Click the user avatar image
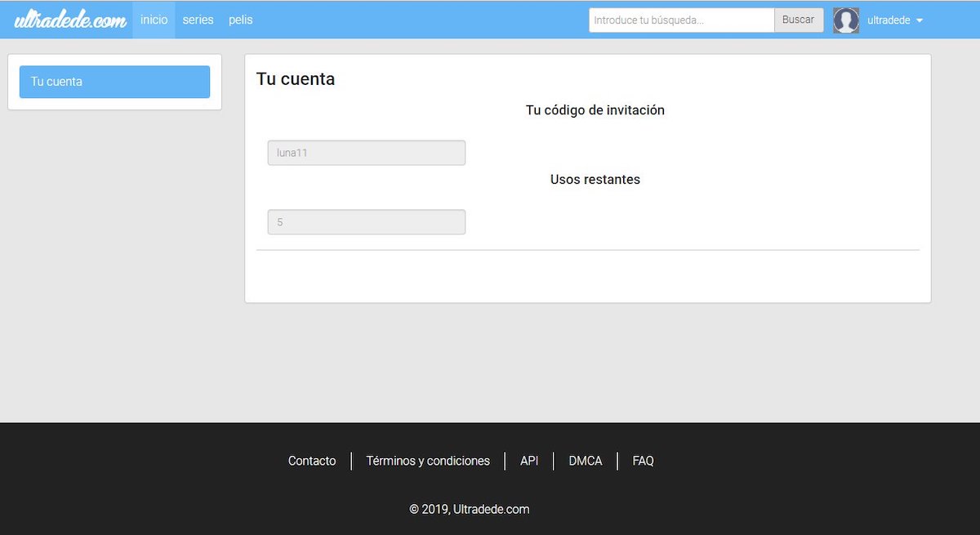Viewport: 980px width, 535px height. pos(845,20)
